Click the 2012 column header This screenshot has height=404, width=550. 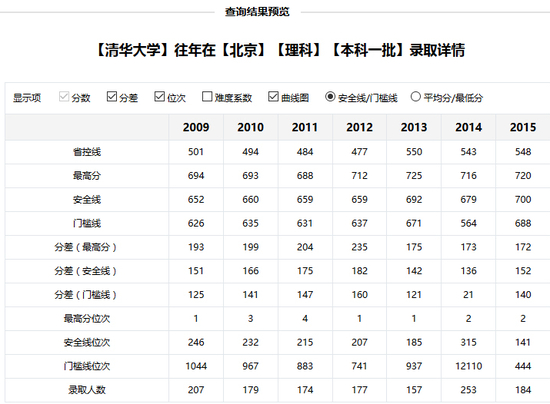(x=360, y=127)
